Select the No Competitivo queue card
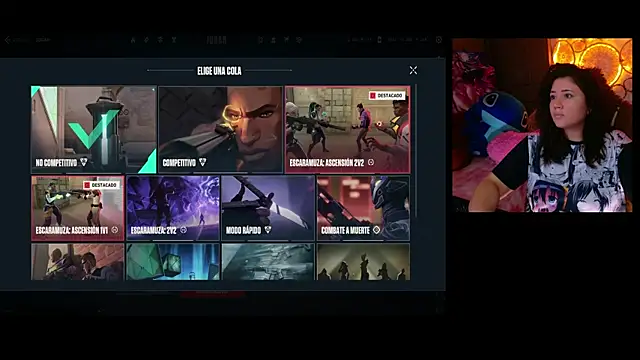The width and height of the screenshot is (640, 360). (93, 129)
